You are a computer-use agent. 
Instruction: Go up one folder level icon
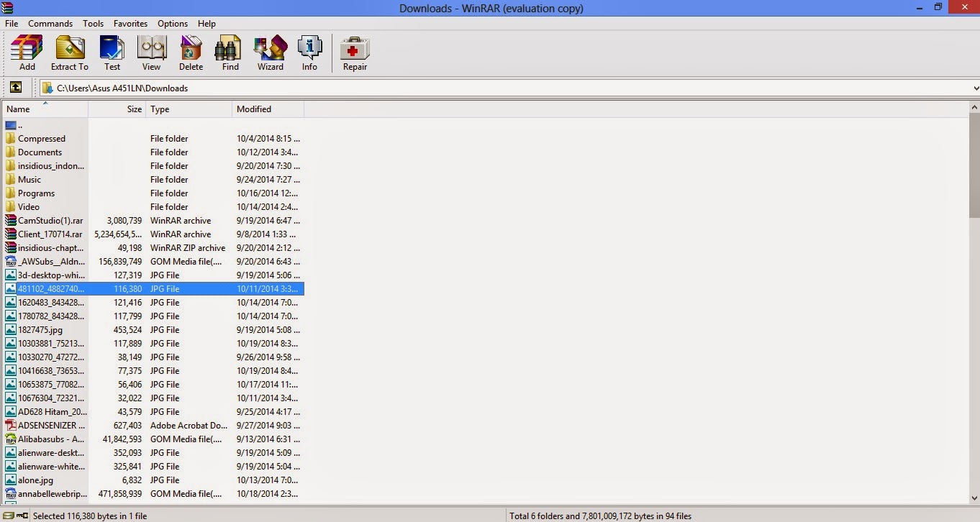(x=15, y=88)
